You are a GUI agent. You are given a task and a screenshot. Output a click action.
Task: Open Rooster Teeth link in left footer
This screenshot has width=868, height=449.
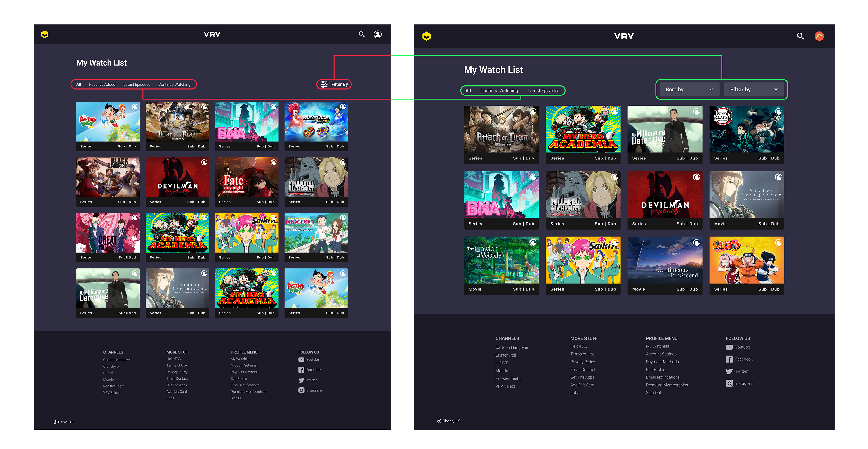[113, 386]
